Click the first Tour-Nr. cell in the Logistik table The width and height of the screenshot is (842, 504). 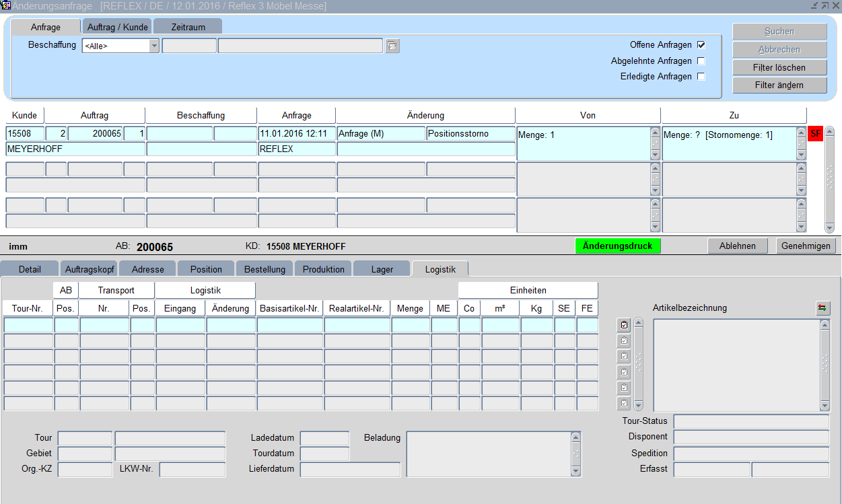tap(28, 325)
